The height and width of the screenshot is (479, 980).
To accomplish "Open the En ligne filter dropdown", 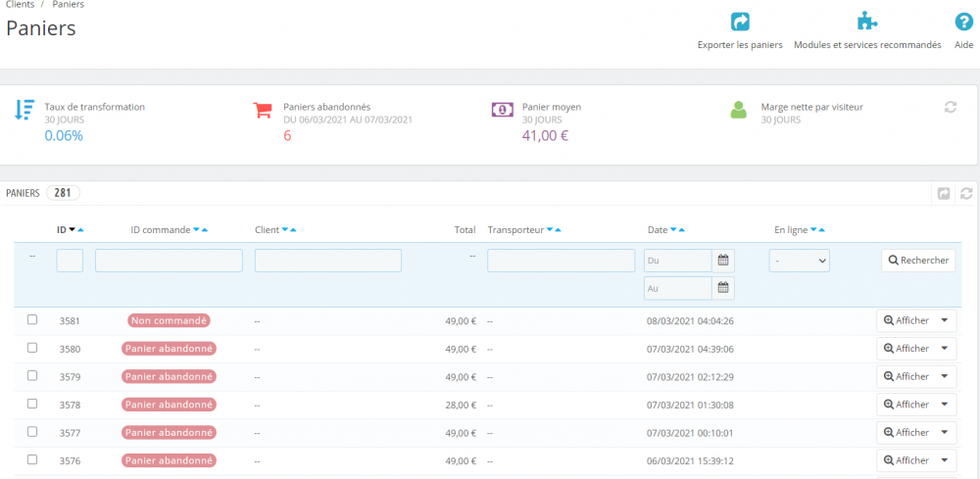I will 799,261.
